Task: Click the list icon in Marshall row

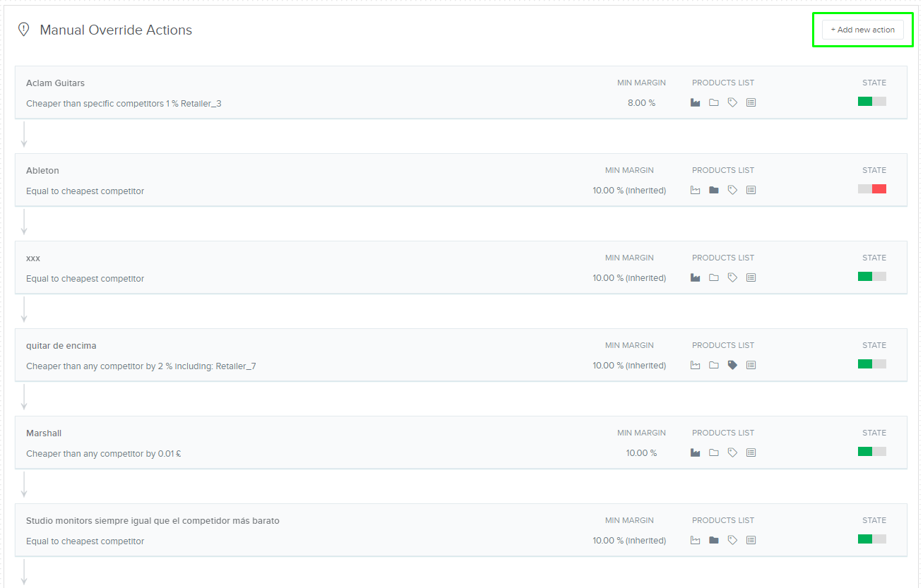Action: coord(751,452)
